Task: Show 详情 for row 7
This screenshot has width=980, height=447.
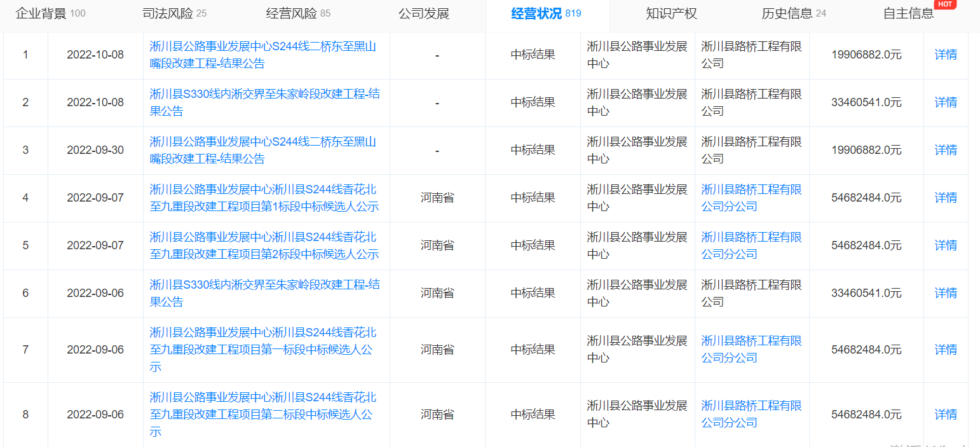Action: pyautogui.click(x=946, y=350)
